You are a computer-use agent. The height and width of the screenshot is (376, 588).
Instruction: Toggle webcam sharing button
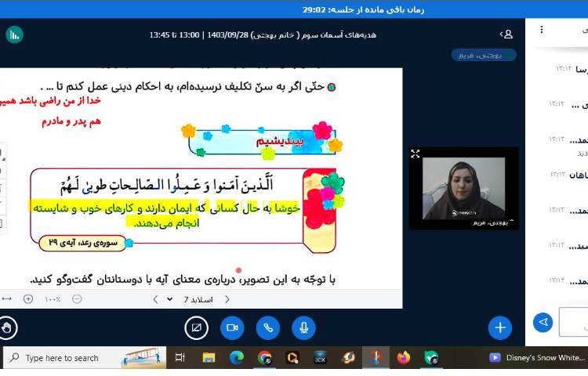232,327
